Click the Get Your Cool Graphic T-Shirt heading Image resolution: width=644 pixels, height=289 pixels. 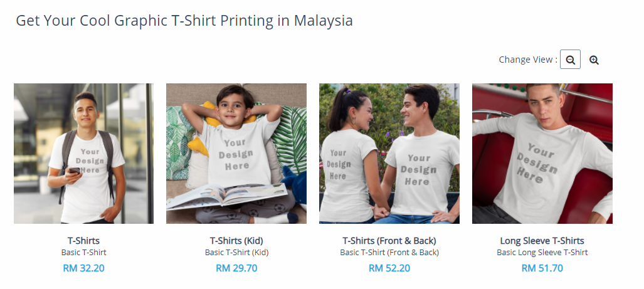(184, 21)
